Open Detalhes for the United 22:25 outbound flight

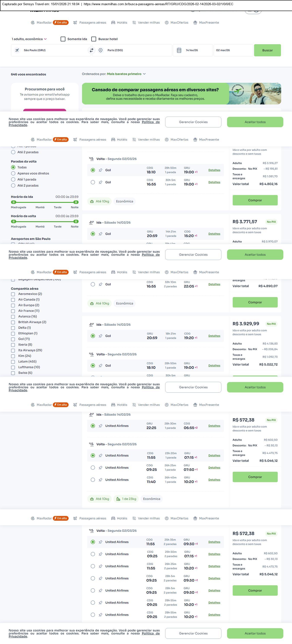pos(214,426)
